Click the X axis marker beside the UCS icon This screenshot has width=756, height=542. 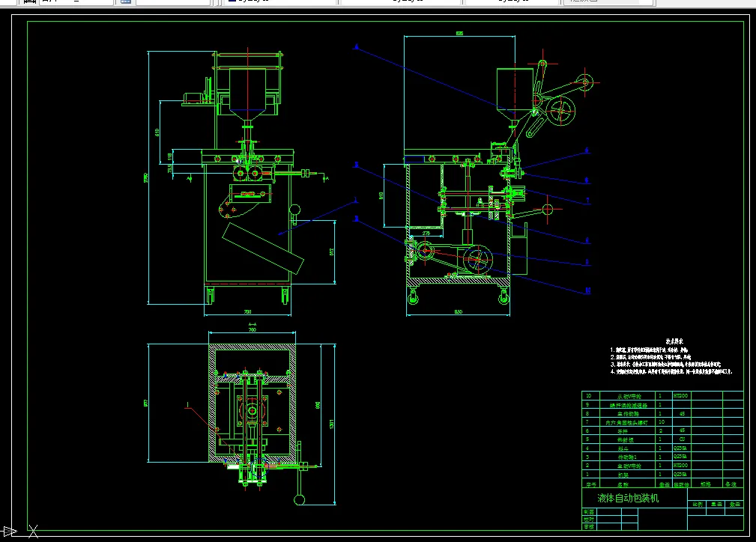pos(33,532)
